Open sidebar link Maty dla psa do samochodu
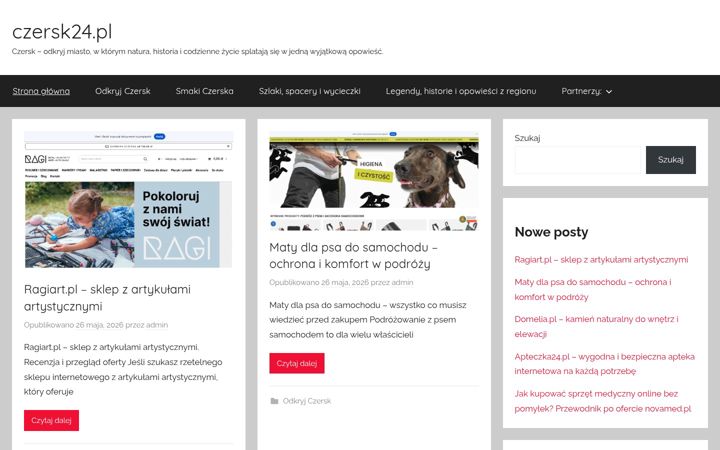Screen dimensions: 720x450 [x=593, y=289]
